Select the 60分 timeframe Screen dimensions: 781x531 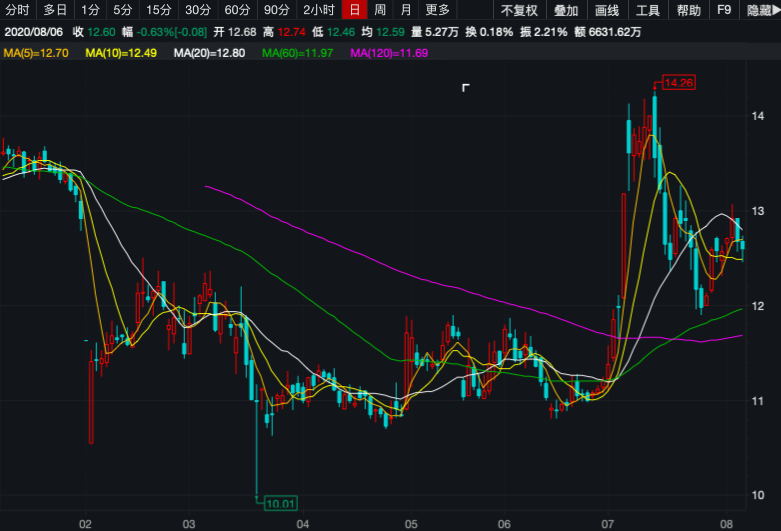(x=237, y=10)
